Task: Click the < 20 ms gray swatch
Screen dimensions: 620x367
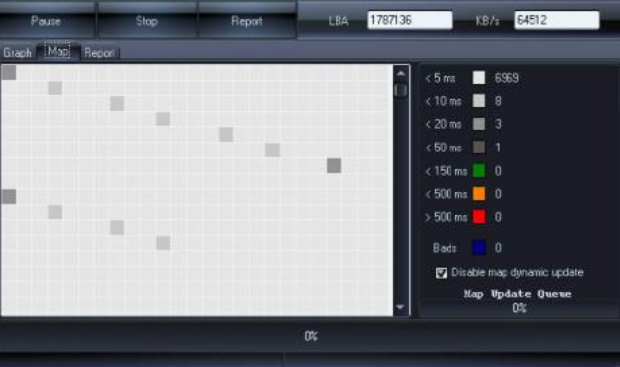Action: coord(479,124)
